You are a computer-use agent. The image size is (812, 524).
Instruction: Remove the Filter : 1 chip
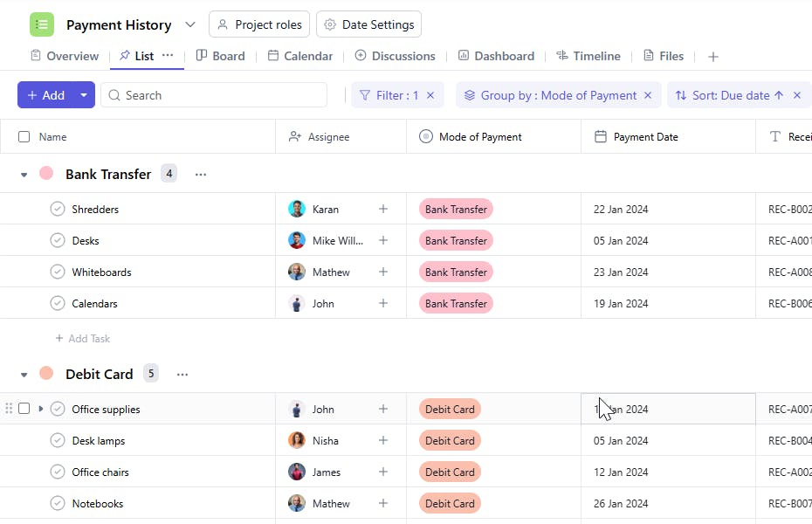(430, 95)
